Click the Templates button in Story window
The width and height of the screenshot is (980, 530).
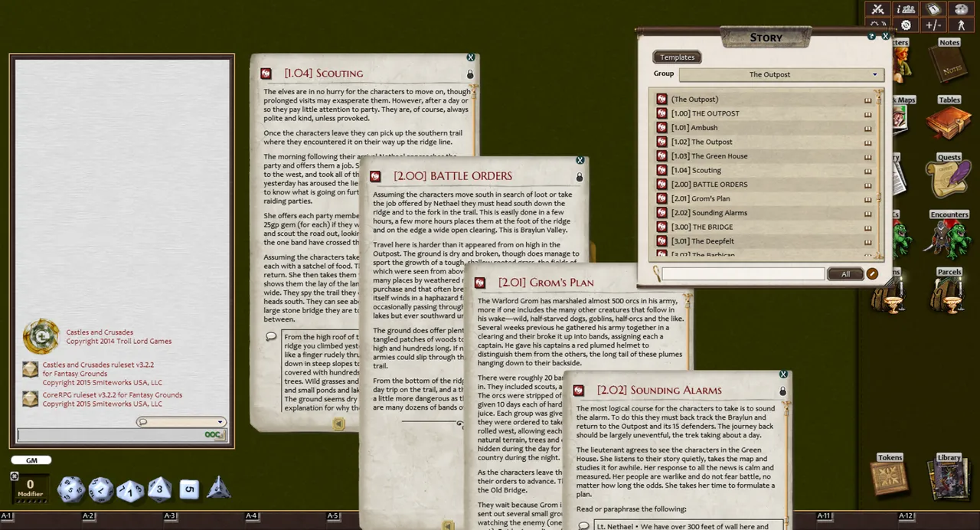[x=678, y=57]
